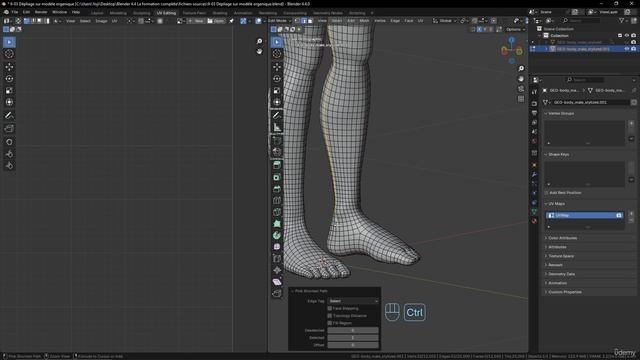Viewport: 640px width, 360px height.
Task: Select the UV Pinch sculpt tool
Action: point(9,166)
